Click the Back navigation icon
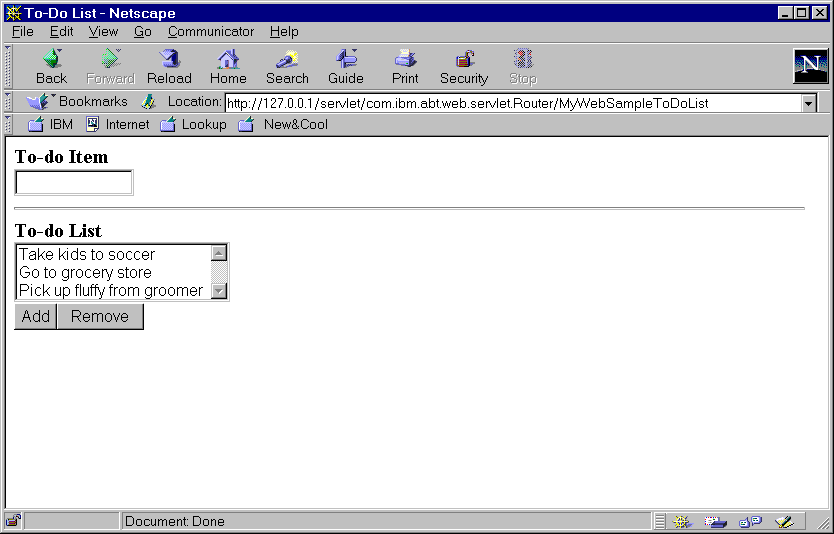 pos(51,65)
